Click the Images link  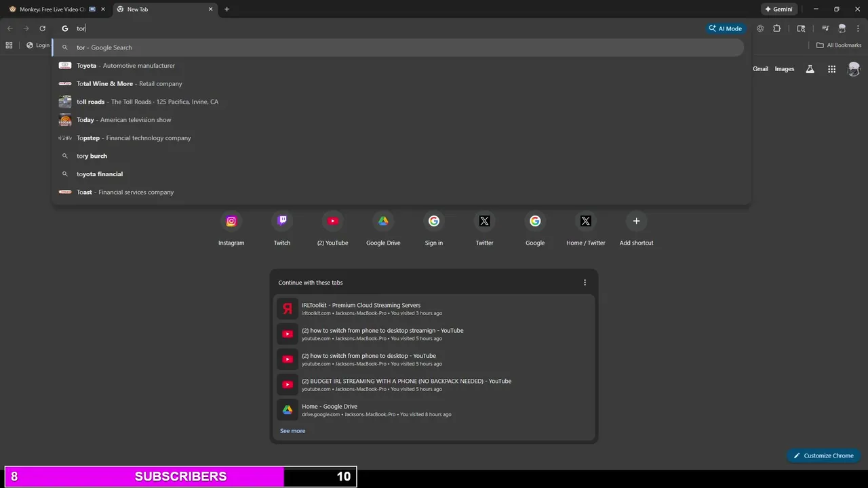pyautogui.click(x=785, y=69)
